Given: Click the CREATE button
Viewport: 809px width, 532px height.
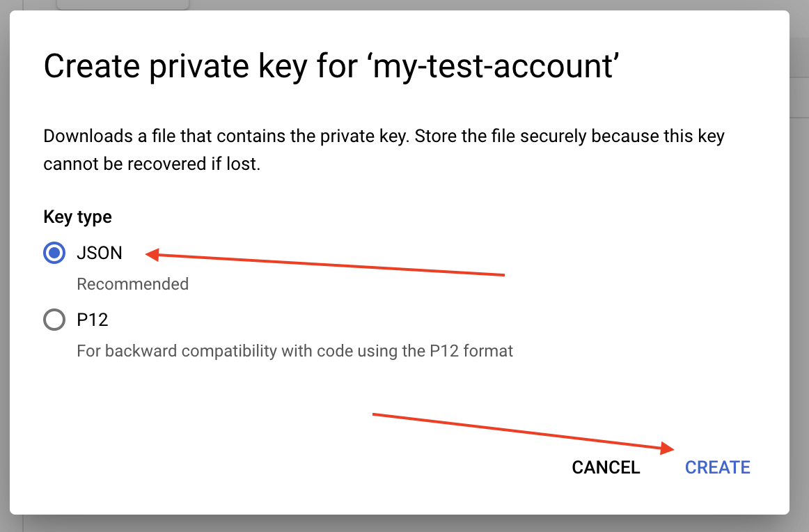Looking at the screenshot, I should click(717, 467).
